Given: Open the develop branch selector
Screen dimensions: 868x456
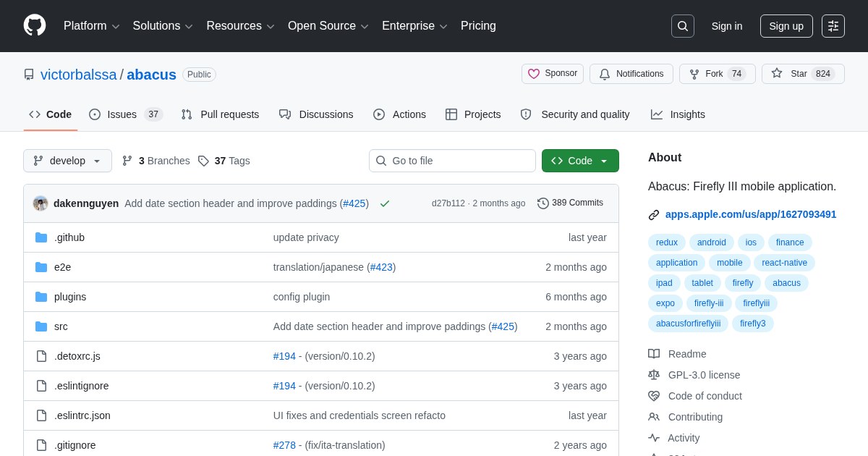Looking at the screenshot, I should pos(67,161).
